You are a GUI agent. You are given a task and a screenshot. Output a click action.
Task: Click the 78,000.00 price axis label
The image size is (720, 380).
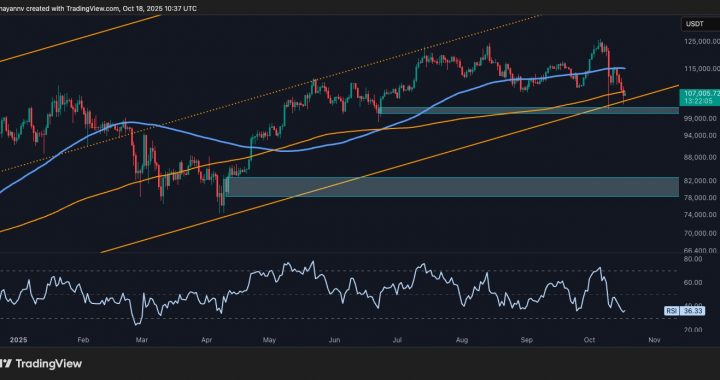pos(701,197)
